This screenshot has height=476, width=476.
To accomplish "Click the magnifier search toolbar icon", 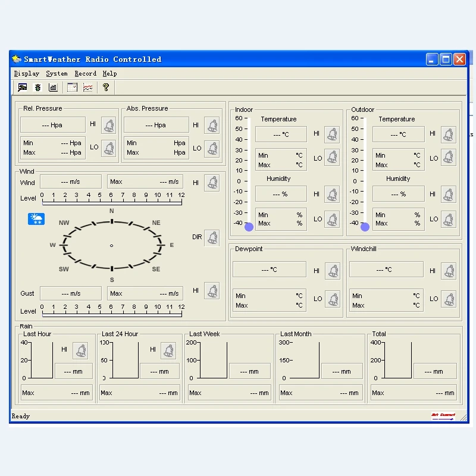I will 23,87.
